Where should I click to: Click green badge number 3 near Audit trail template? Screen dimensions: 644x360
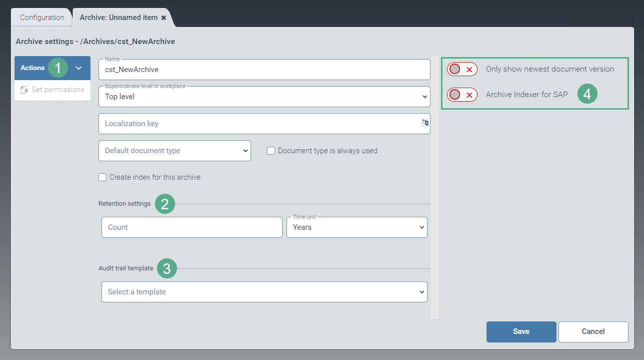pyautogui.click(x=167, y=268)
